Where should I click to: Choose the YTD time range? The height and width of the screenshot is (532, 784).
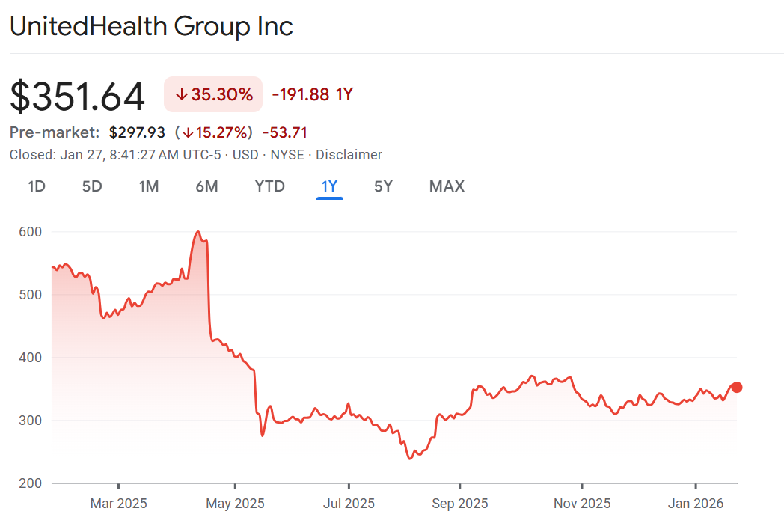coord(269,186)
